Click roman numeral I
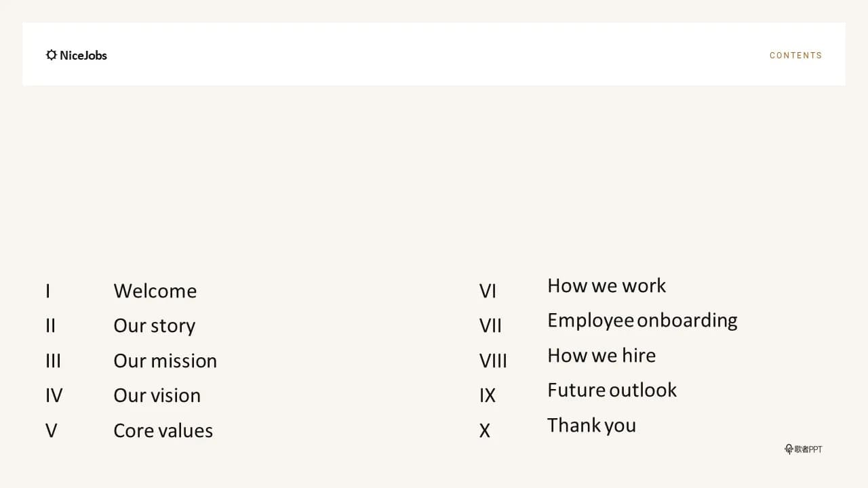Viewport: 868px width, 488px height. 48,291
